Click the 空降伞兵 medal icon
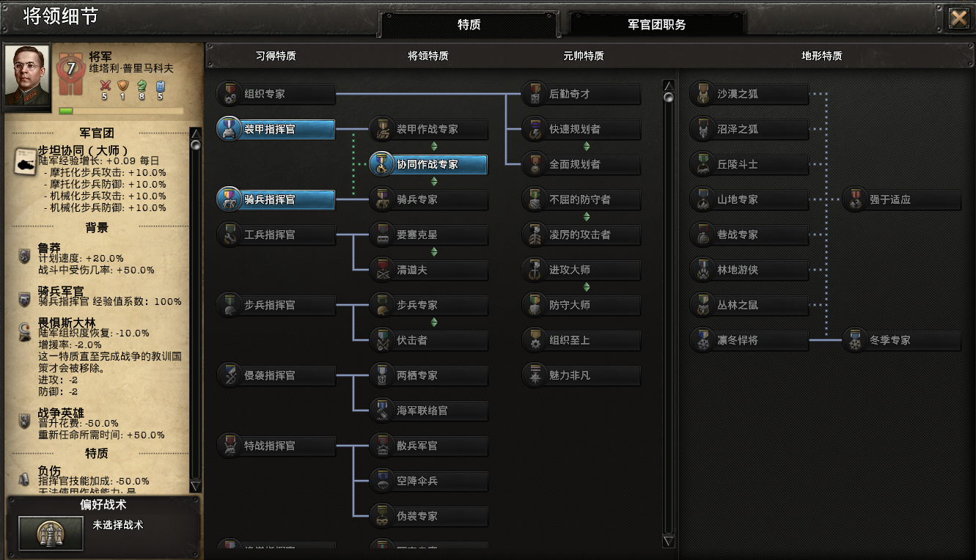Image resolution: width=976 pixels, height=560 pixels. (x=382, y=482)
